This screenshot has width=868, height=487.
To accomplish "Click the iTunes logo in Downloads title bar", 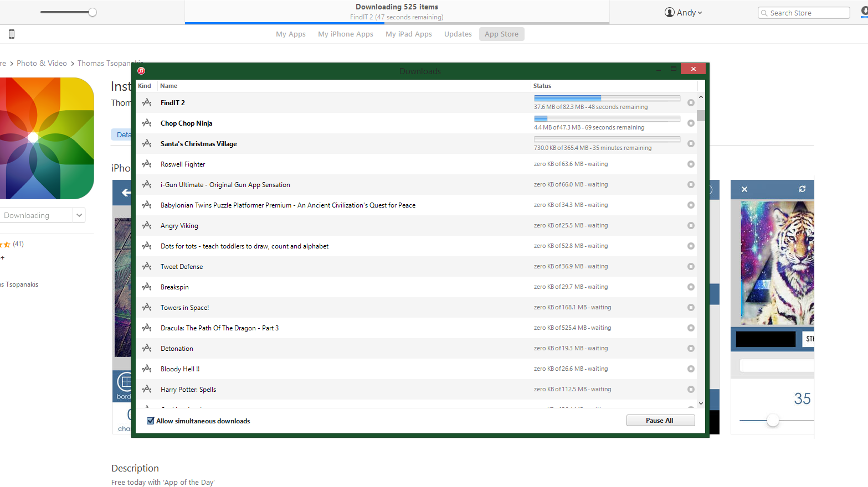I will (x=141, y=71).
